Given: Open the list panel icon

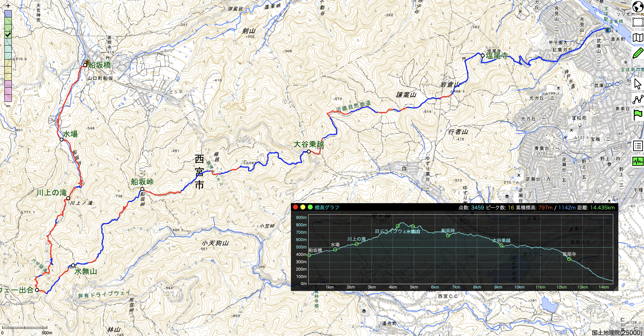Looking at the screenshot, I should point(638,146).
